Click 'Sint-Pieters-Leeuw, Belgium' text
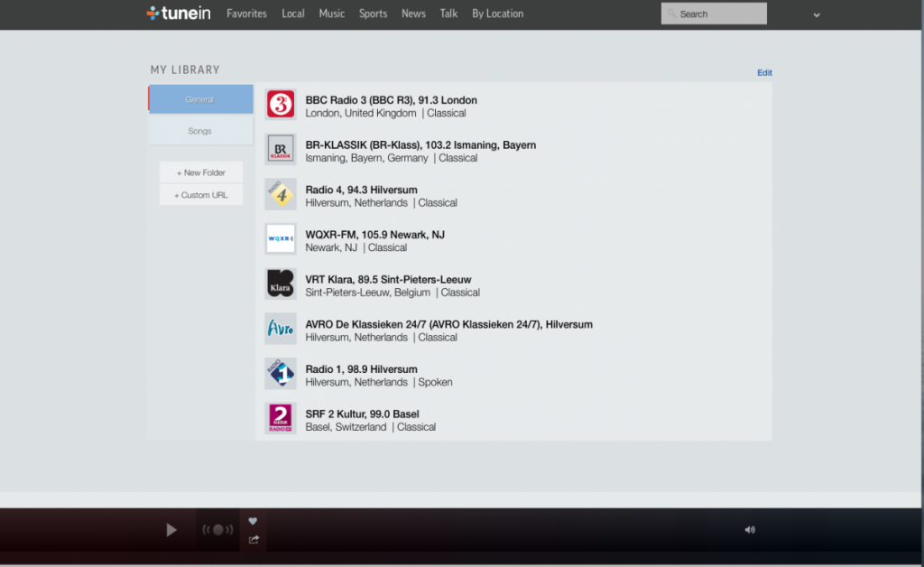 coord(368,293)
